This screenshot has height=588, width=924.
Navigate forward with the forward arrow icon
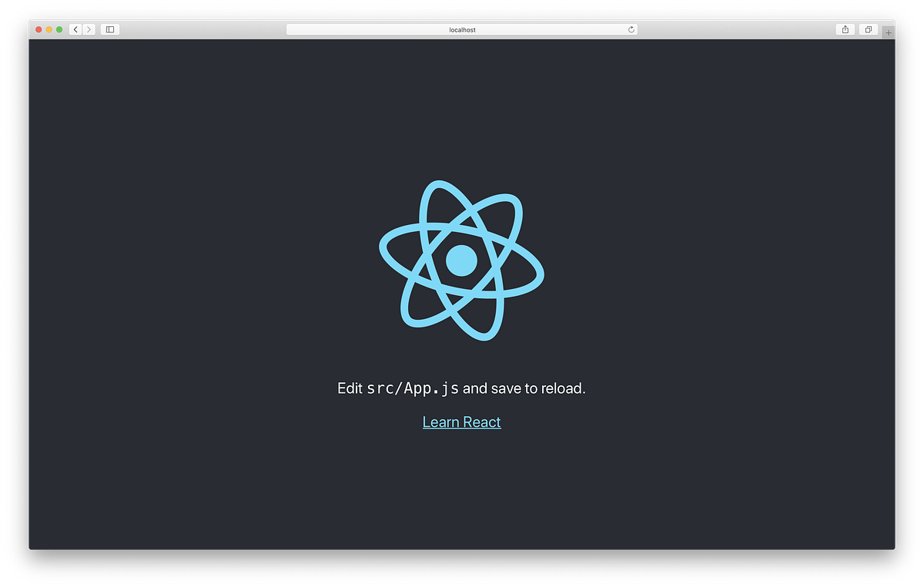(x=88, y=29)
